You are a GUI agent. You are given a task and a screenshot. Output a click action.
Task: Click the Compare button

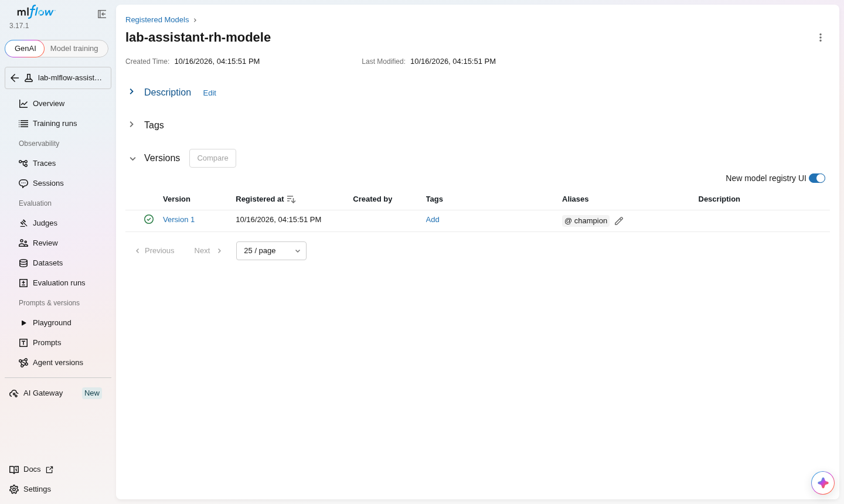[213, 158]
